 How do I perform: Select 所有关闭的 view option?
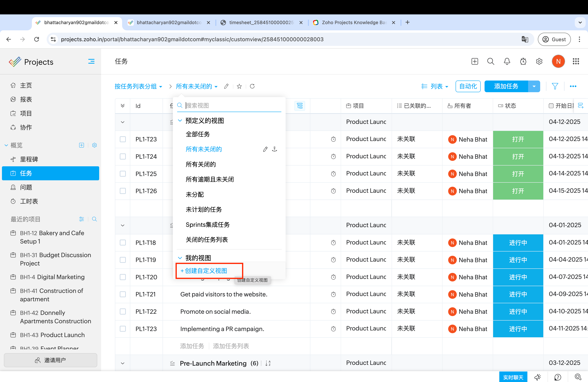tap(201, 164)
